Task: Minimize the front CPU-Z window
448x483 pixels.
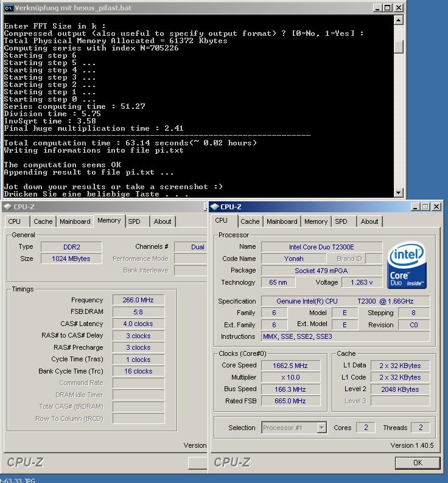Action: point(415,207)
